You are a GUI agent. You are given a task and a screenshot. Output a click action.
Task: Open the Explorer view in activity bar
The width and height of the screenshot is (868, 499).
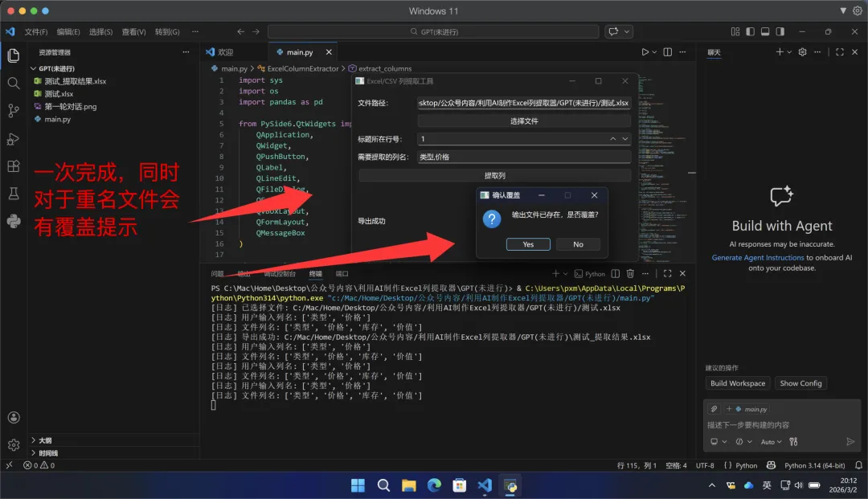14,55
